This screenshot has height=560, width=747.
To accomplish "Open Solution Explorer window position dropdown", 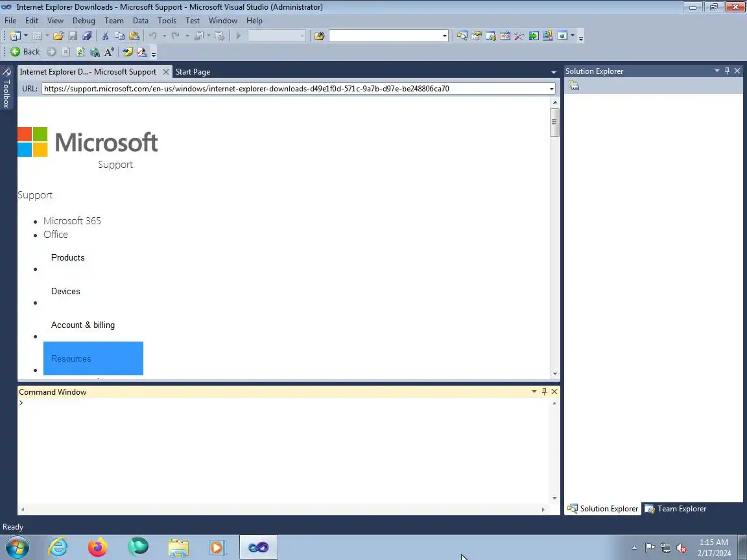I will click(717, 71).
